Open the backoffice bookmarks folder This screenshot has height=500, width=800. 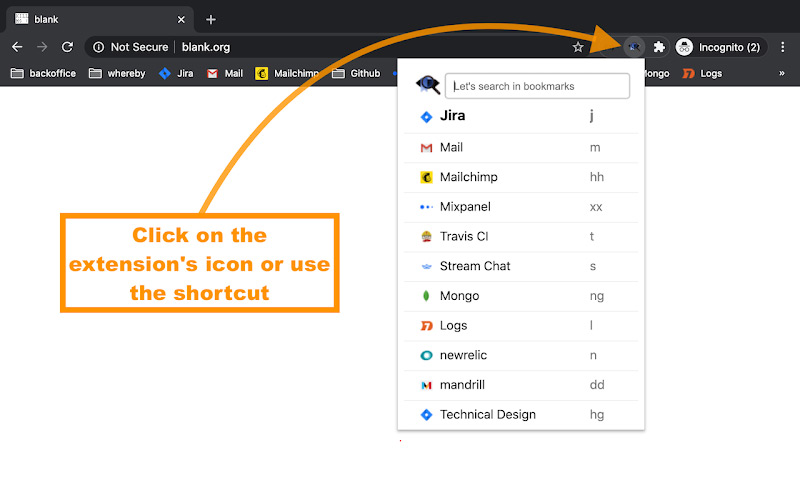pyautogui.click(x=43, y=73)
